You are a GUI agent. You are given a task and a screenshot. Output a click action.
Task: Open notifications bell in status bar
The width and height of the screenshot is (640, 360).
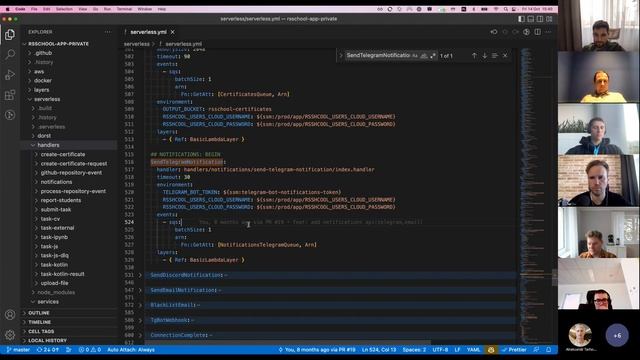click(549, 350)
